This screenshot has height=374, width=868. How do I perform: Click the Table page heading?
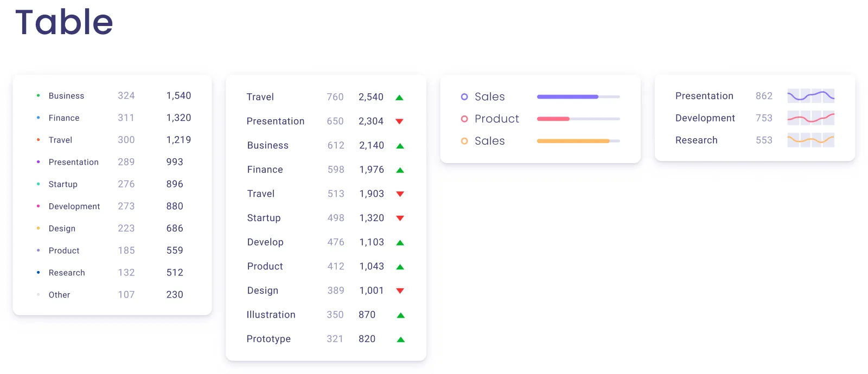[64, 22]
